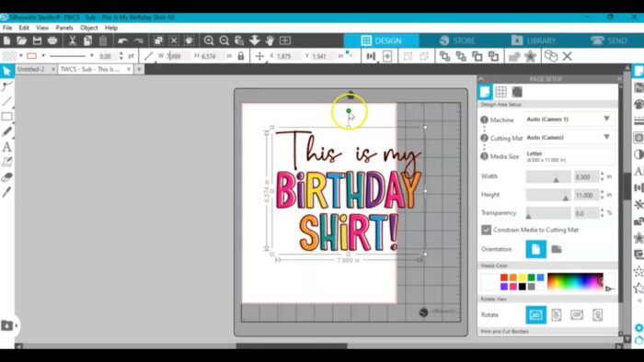
Task: Open the fill pattern dropdown arrow
Action: tap(20, 56)
